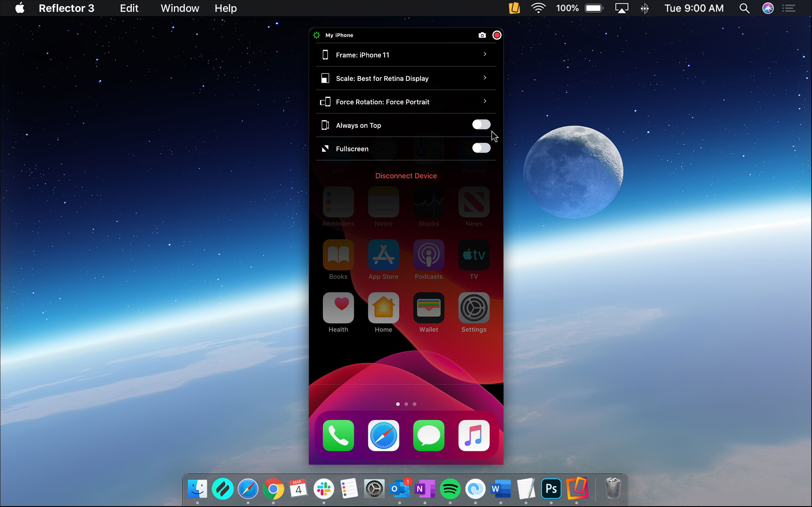Open the Wallet app on iPhone

[x=429, y=308]
